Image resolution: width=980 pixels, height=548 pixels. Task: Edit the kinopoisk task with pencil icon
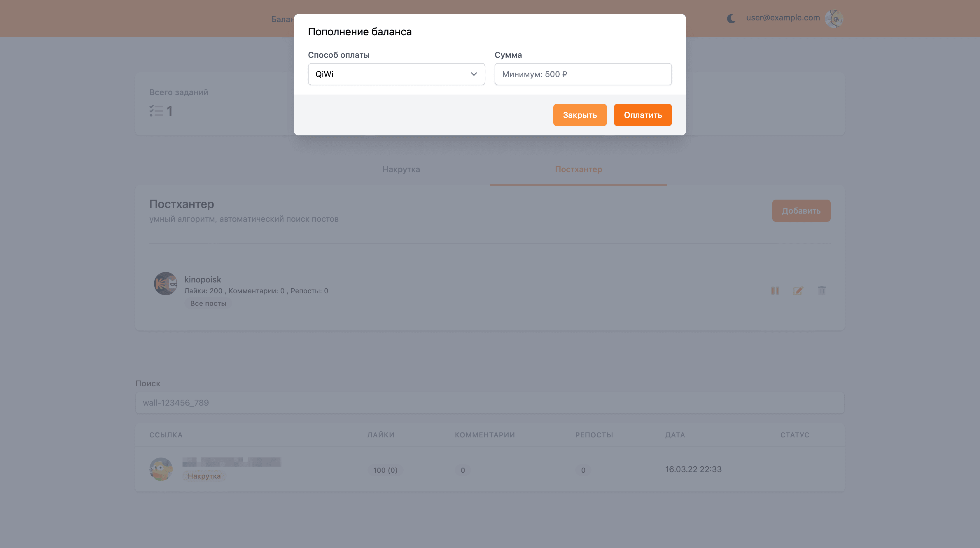[798, 291]
